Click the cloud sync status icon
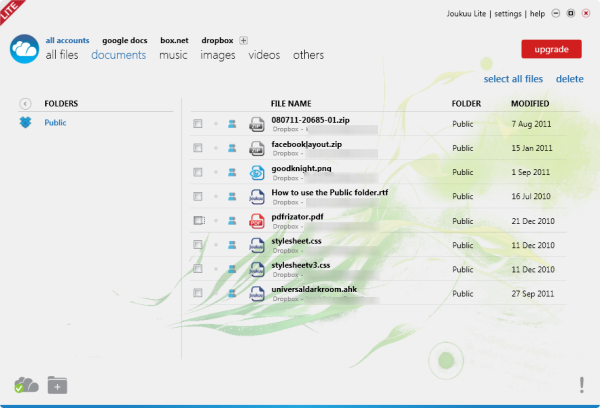The width and height of the screenshot is (600, 408). pyautogui.click(x=26, y=385)
